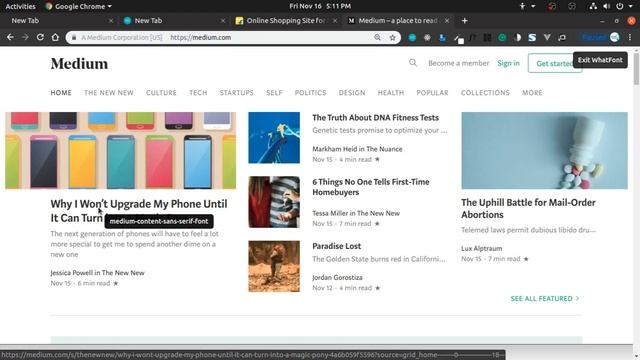Open the STARTUPS section
Image resolution: width=640 pixels, height=360 pixels.
pos(237,93)
